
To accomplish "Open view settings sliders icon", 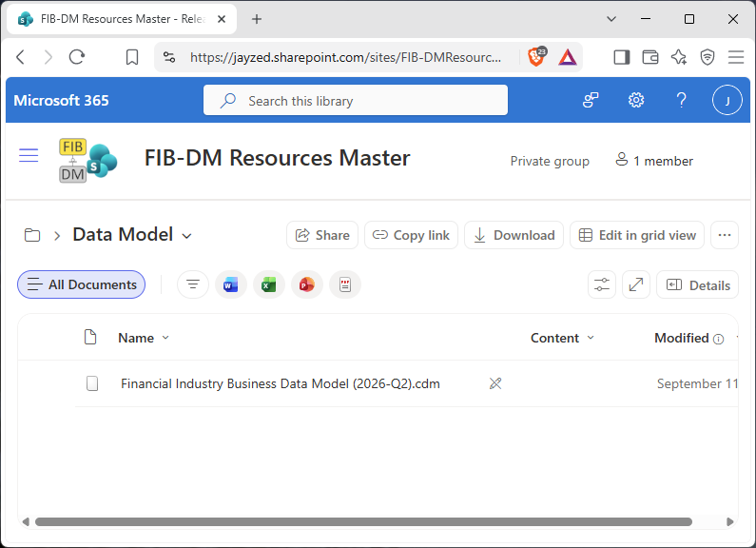I will click(x=602, y=284).
